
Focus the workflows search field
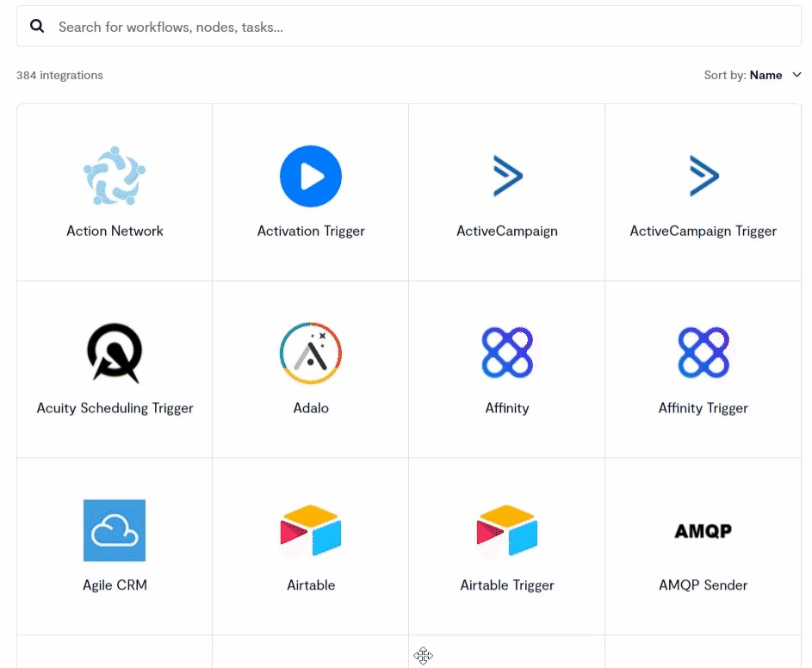(x=409, y=27)
